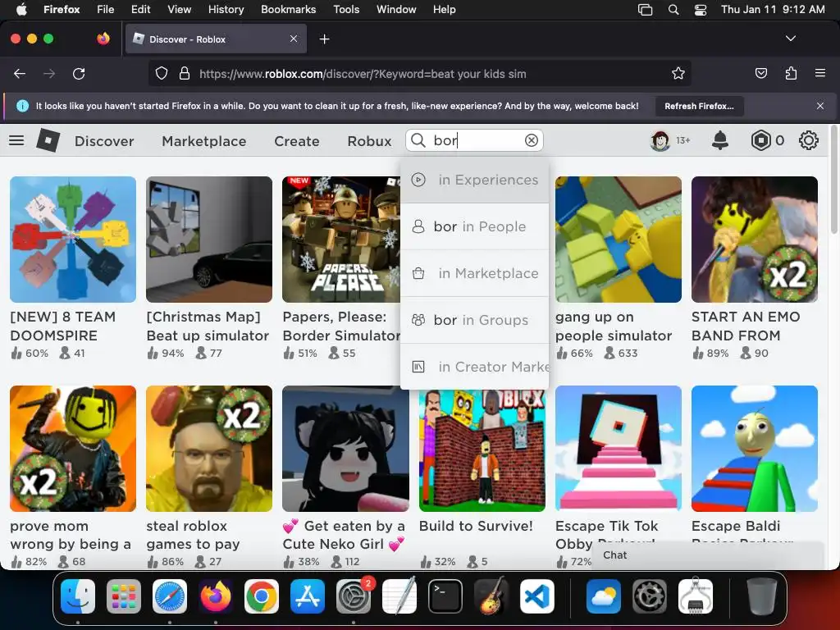The width and height of the screenshot is (840, 630).
Task: Open the Firefox extensions puzzle icon
Action: (791, 73)
